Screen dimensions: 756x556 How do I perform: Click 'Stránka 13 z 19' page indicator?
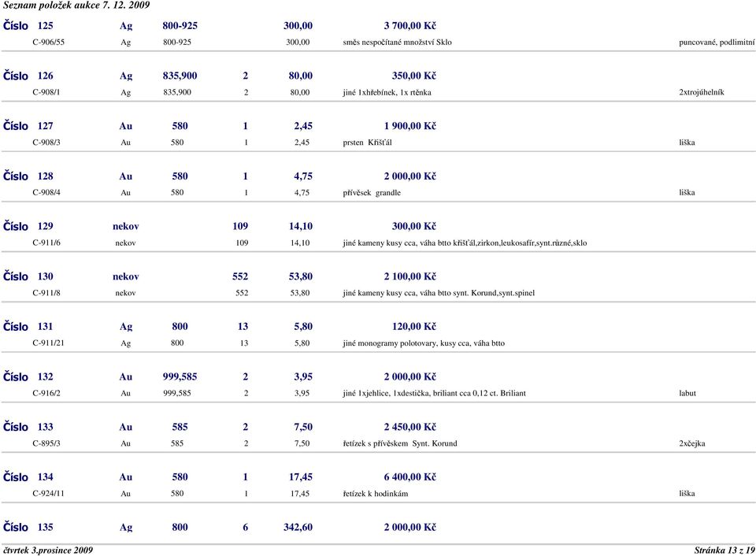(724, 550)
